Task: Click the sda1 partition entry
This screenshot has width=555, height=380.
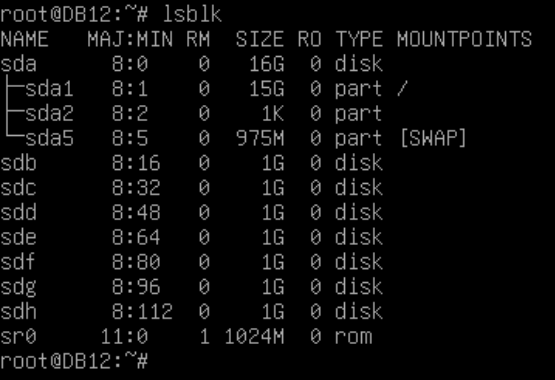Action: [x=49, y=89]
